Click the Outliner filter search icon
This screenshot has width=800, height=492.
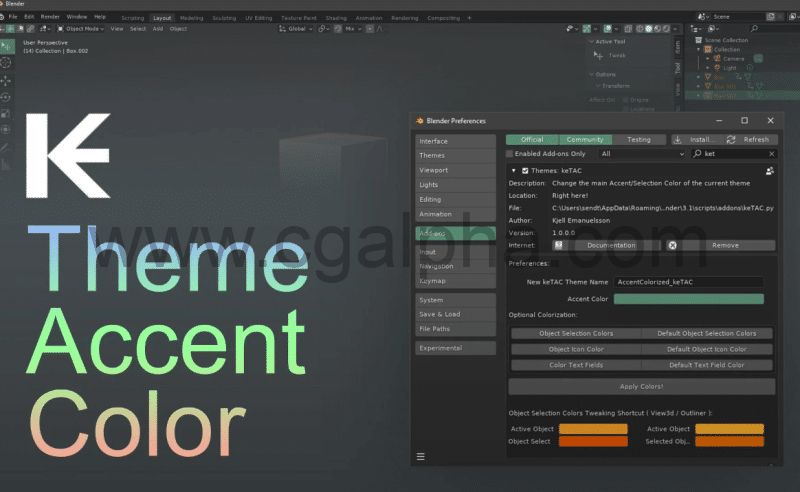click(x=754, y=29)
